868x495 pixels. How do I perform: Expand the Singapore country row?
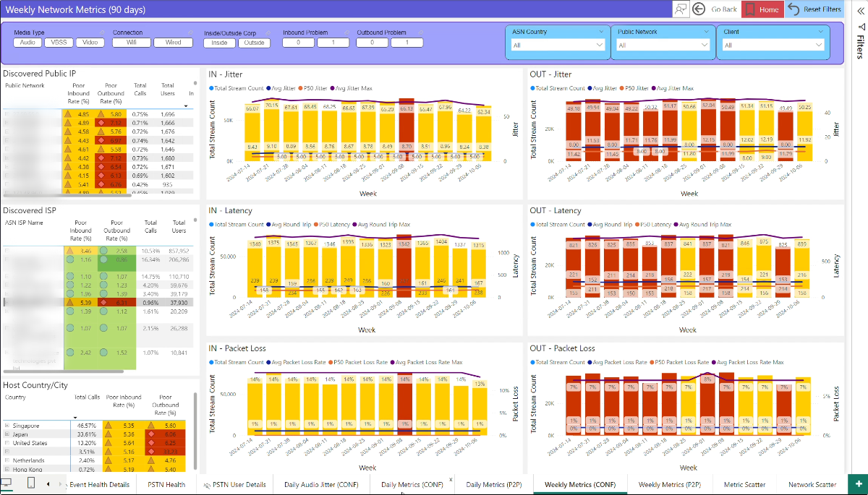coord(7,426)
